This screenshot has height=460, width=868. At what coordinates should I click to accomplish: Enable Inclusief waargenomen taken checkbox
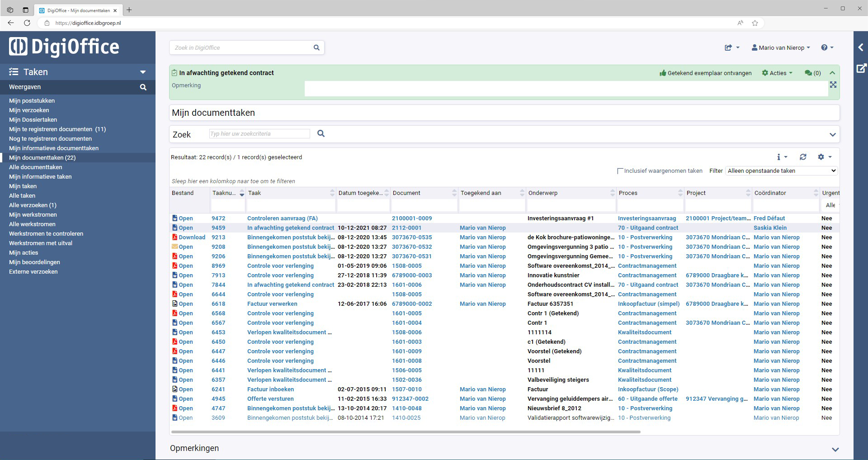click(620, 171)
